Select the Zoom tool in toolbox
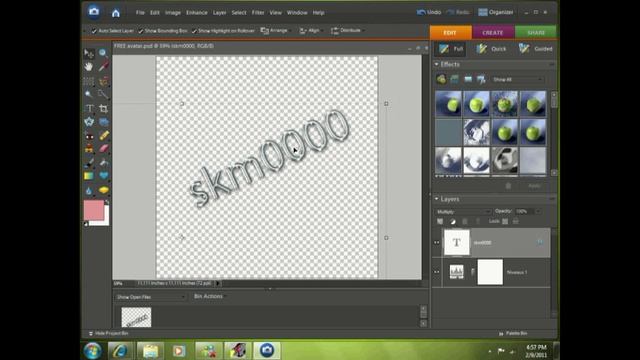This screenshot has height=360, width=640. click(103, 53)
